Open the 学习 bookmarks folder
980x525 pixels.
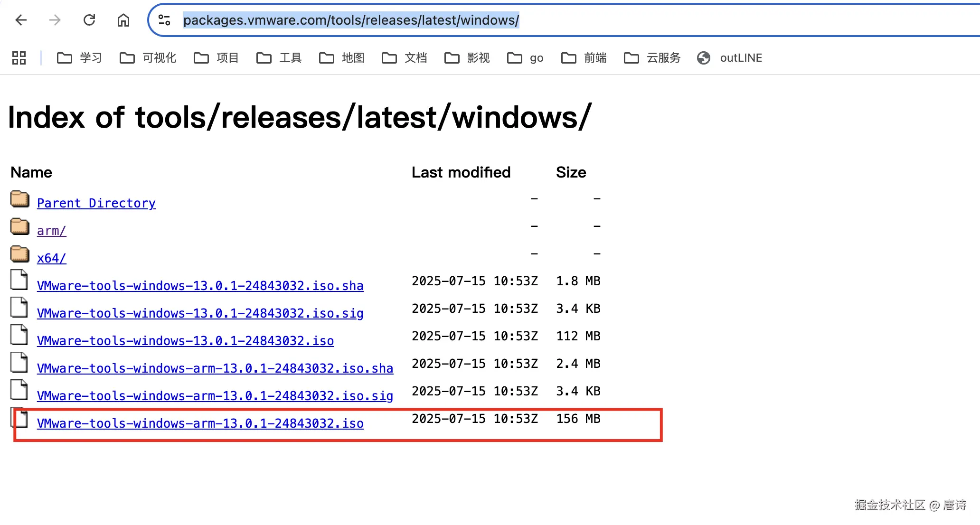pyautogui.click(x=80, y=58)
